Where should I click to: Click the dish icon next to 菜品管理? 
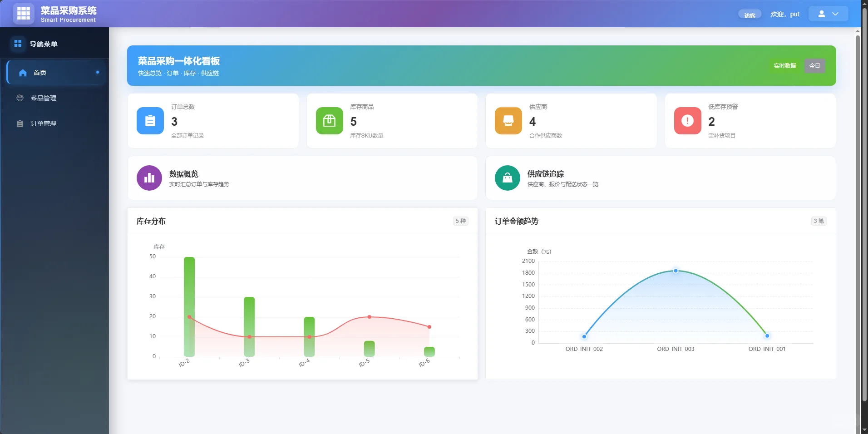[x=20, y=98]
